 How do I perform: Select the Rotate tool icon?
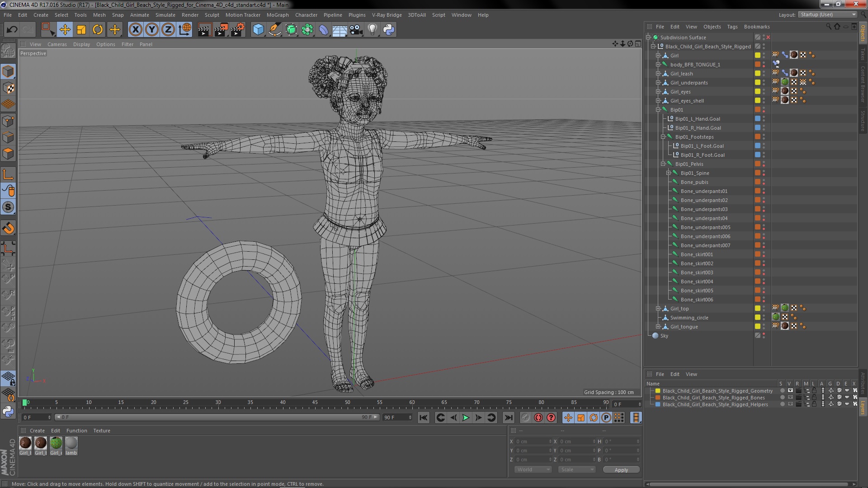pos(98,30)
